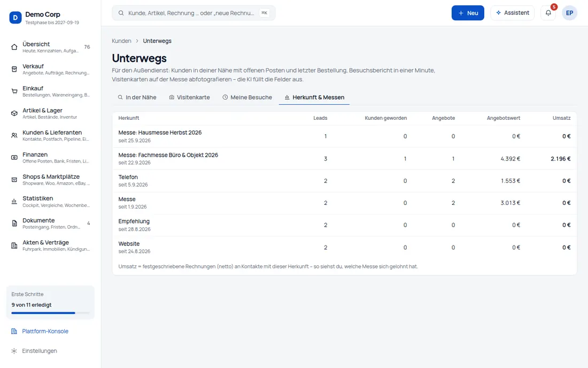The height and width of the screenshot is (368, 588).
Task: Click the Artikel & Lager box icon
Action: coord(14,113)
